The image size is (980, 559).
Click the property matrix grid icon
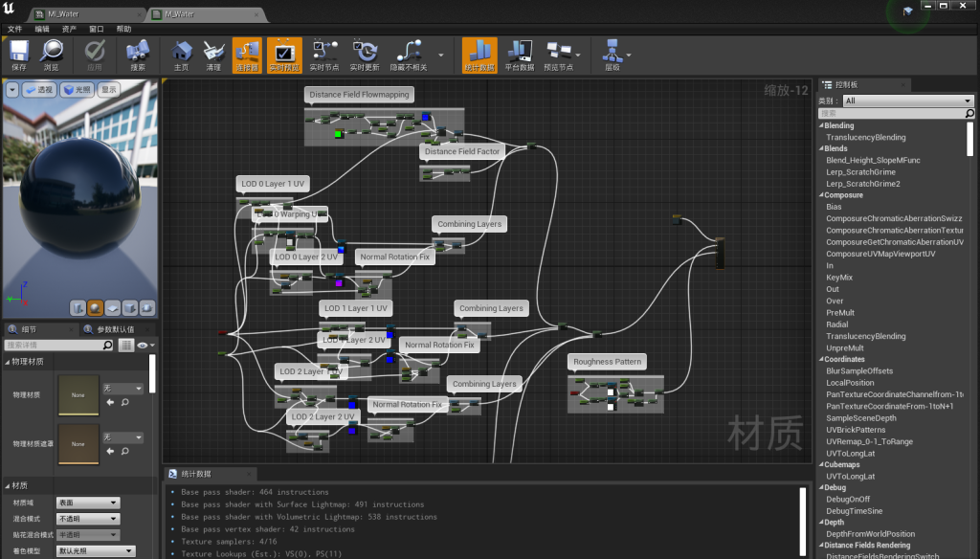(126, 346)
